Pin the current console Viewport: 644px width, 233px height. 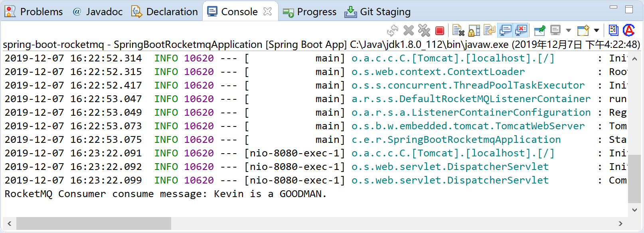click(x=539, y=30)
